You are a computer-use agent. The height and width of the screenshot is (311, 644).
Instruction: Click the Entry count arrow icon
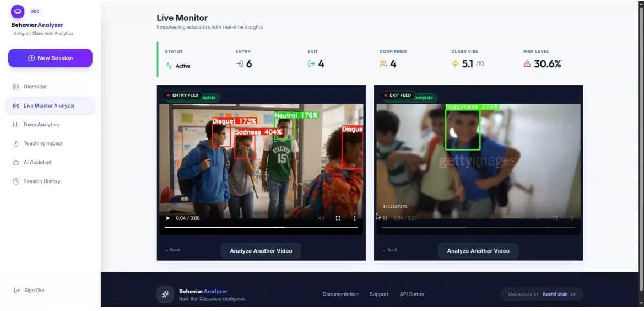click(240, 63)
